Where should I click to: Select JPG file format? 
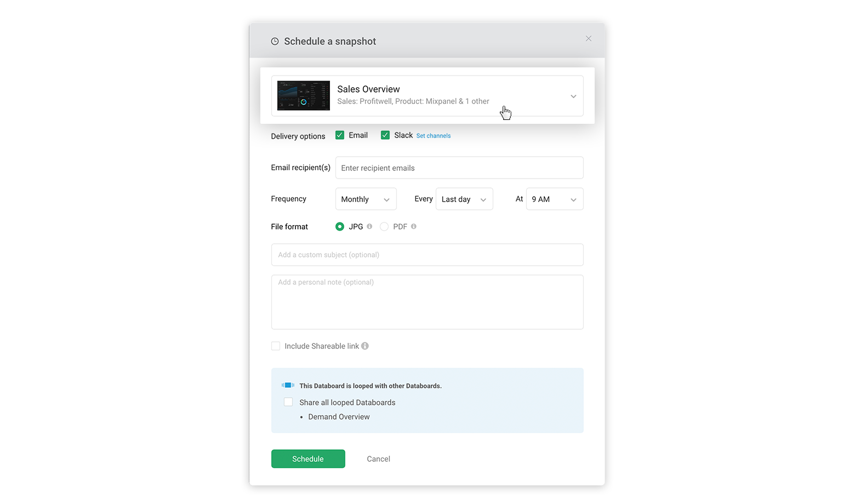340,227
